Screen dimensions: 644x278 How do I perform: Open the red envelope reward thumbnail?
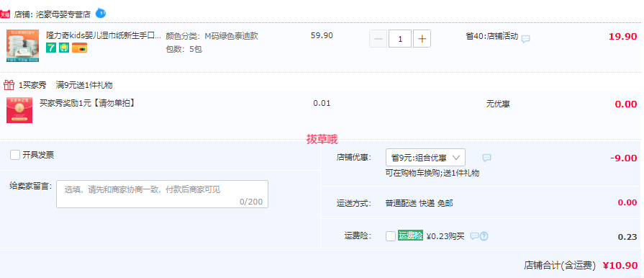[x=19, y=110]
